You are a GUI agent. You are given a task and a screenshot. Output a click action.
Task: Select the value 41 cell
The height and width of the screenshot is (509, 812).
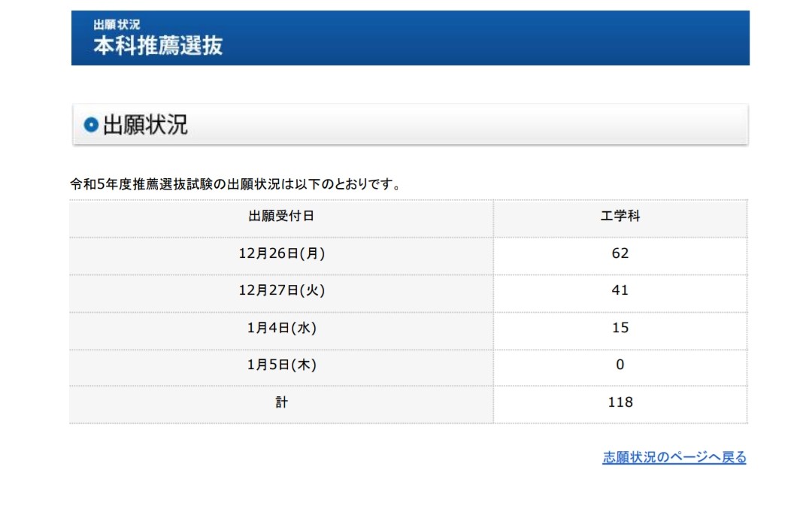pyautogui.click(x=620, y=293)
